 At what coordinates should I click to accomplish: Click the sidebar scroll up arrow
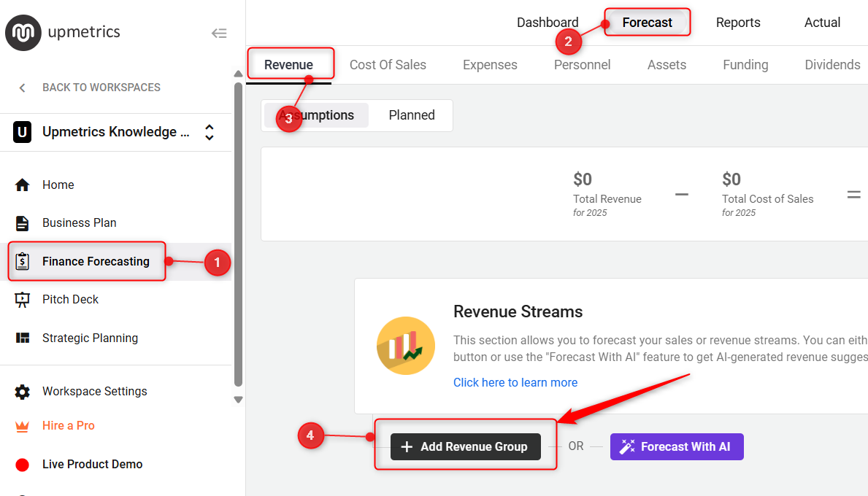tap(238, 74)
